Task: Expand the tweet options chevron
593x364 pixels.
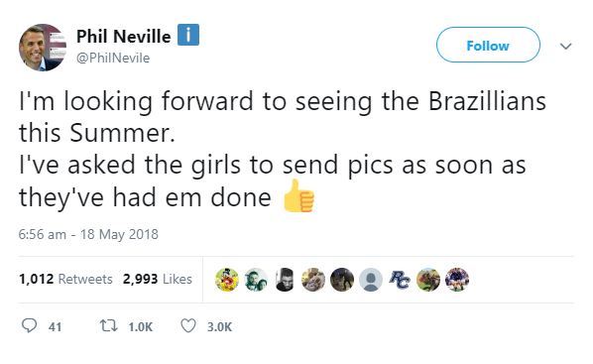Action: pos(565,46)
